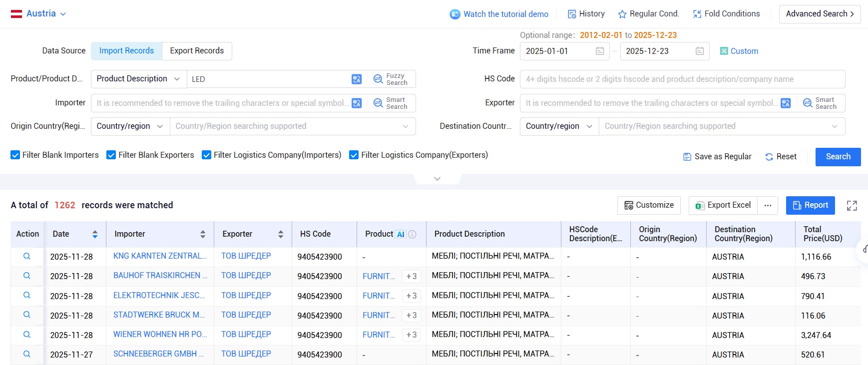Export results to Excel
This screenshot has height=365, width=868.
(723, 205)
